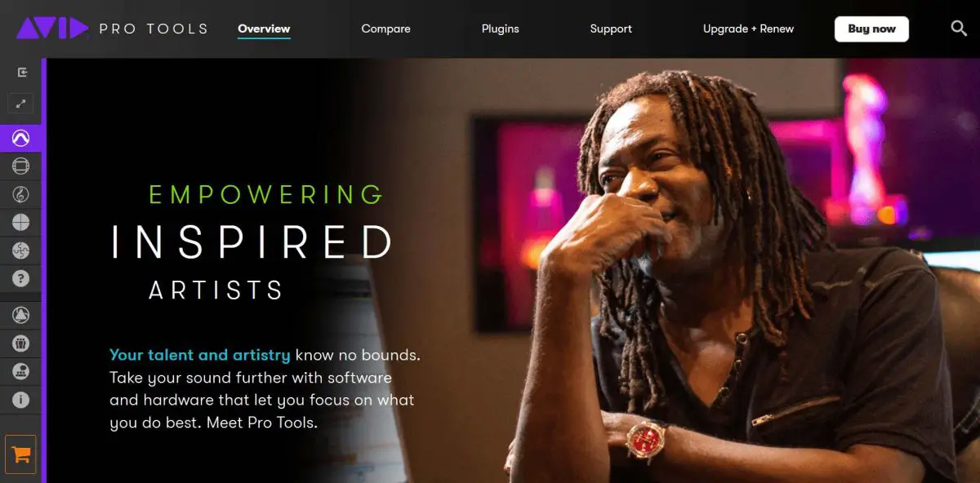Open the Compare tab
980x483 pixels.
tap(385, 29)
